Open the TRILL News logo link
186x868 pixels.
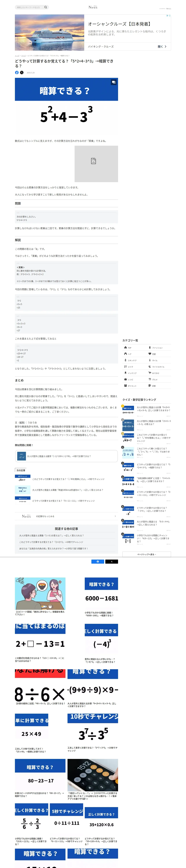(x=93, y=7)
